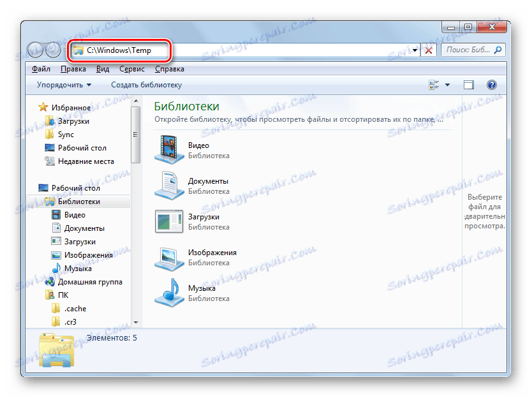Open the Упорядочить dropdown
532x398 pixels.
[x=64, y=85]
